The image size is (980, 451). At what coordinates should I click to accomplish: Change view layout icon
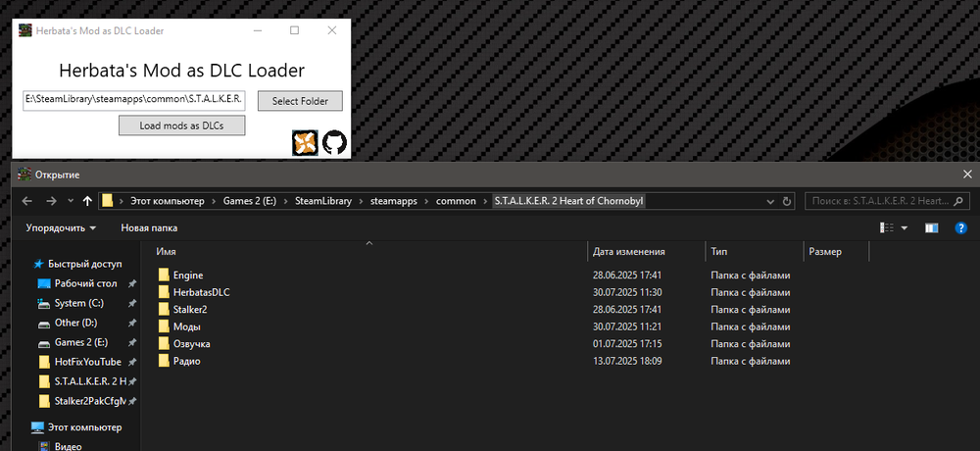coord(887,227)
